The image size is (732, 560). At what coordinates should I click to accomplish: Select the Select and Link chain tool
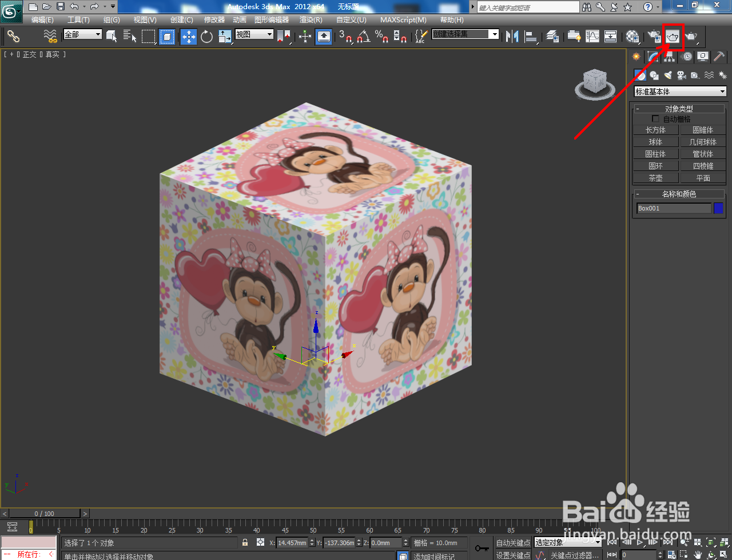pyautogui.click(x=14, y=37)
